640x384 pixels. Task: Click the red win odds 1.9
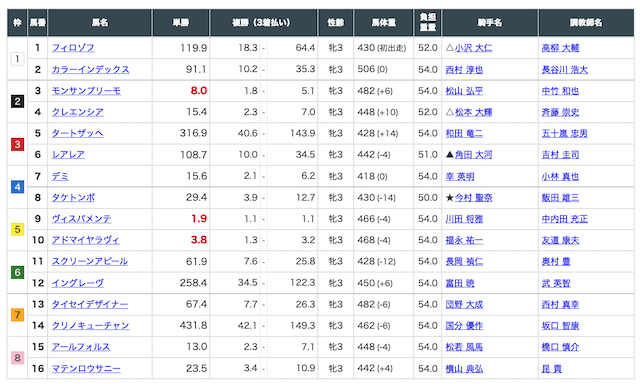pyautogui.click(x=199, y=219)
